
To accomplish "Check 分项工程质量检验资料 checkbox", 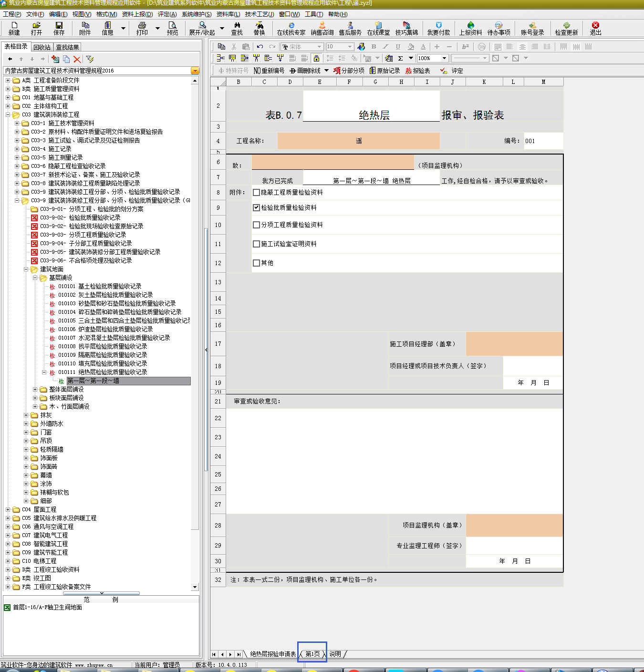I will click(256, 225).
